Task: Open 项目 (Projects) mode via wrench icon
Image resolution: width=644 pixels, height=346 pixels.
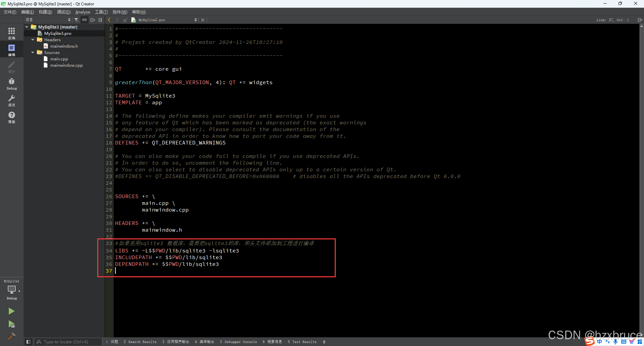Action: pos(12,100)
